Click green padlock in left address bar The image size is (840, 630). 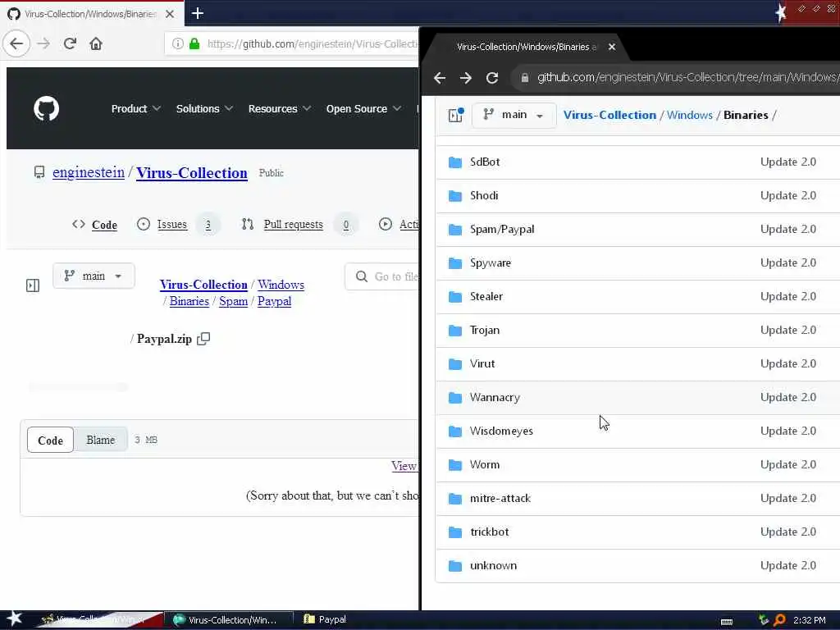194,44
